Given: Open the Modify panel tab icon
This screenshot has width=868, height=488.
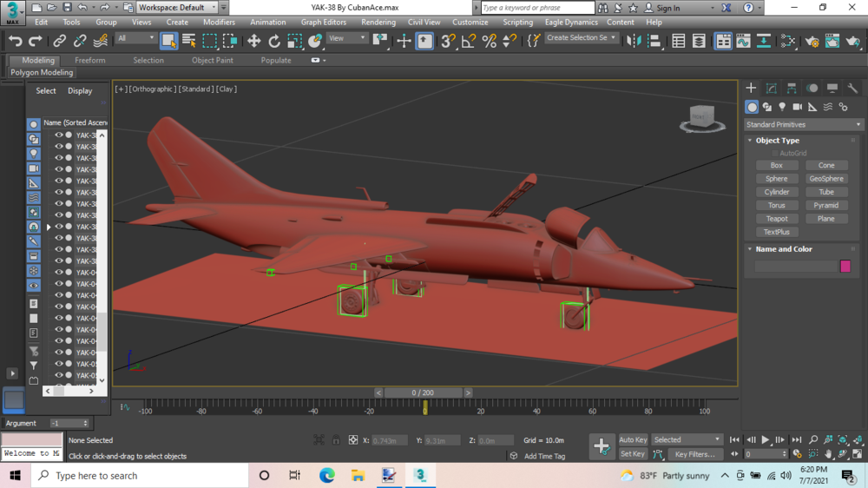Looking at the screenshot, I should (772, 89).
